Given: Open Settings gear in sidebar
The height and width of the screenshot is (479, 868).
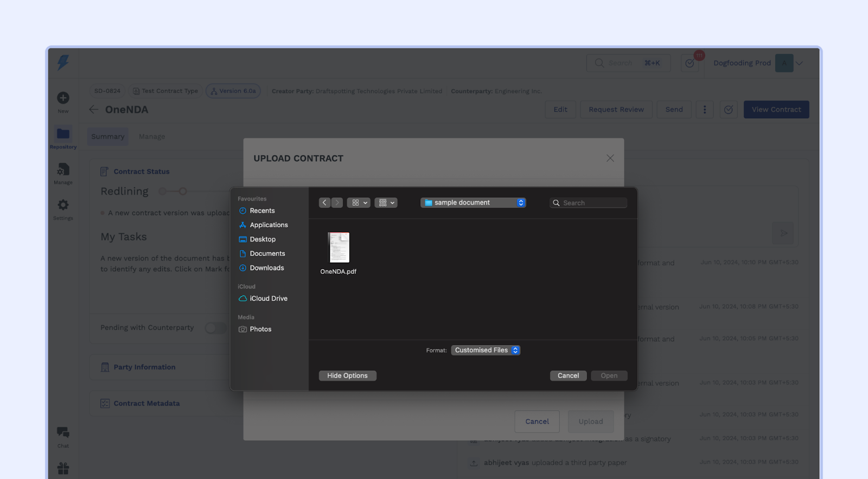Looking at the screenshot, I should tap(63, 205).
